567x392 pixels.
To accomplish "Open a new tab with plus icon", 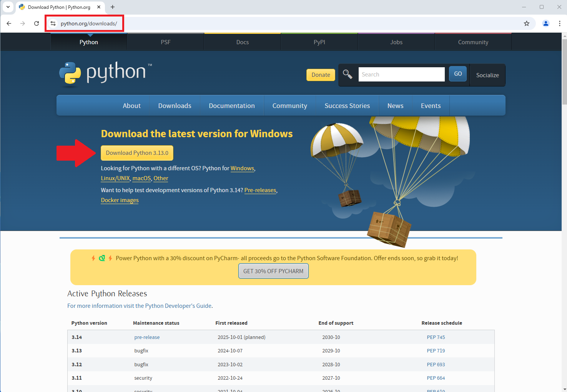I will point(113,7).
